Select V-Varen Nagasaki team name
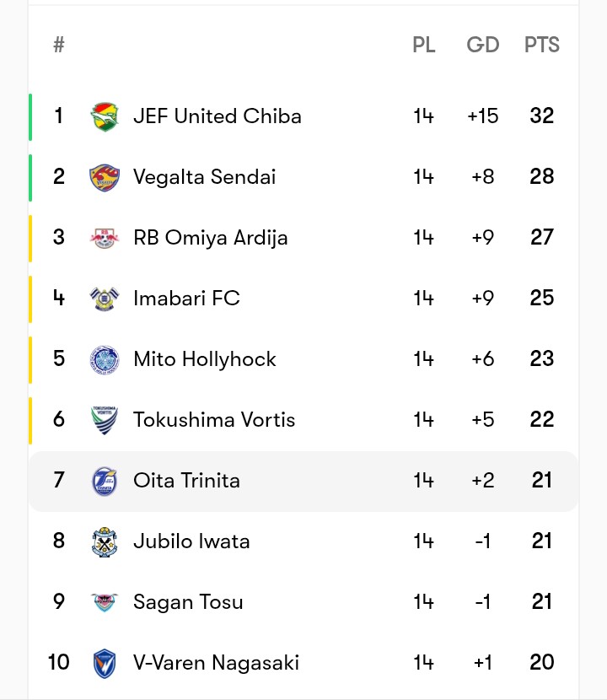607x700 pixels. (x=216, y=663)
